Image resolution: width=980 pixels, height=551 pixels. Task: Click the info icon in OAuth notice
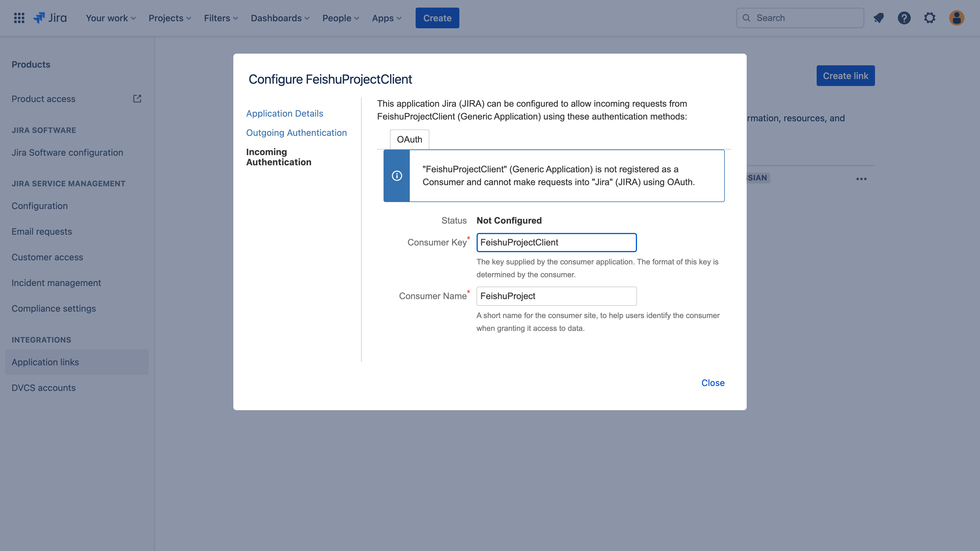(x=397, y=176)
